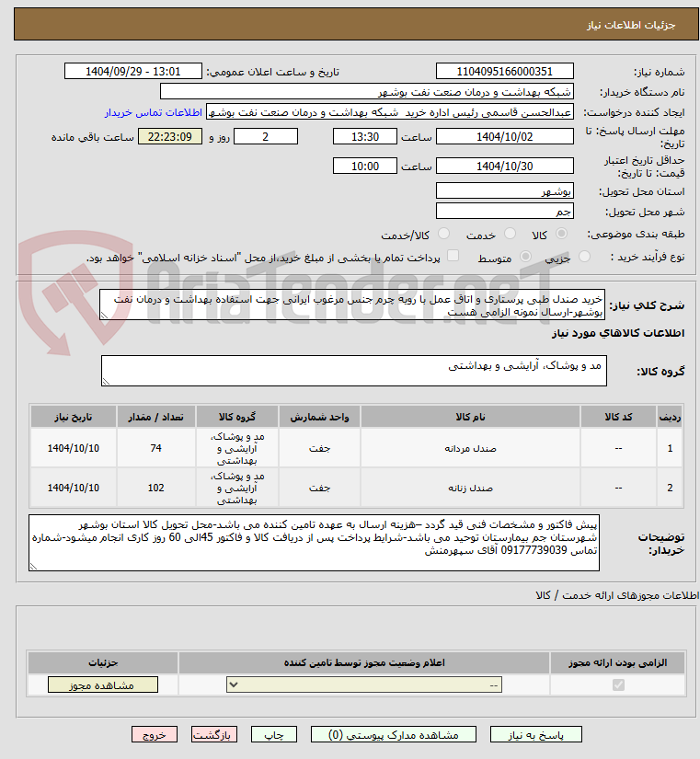Viewport: 700px width, 759px height.
Task: Select the متوسط purchase type radio
Action: click(525, 256)
